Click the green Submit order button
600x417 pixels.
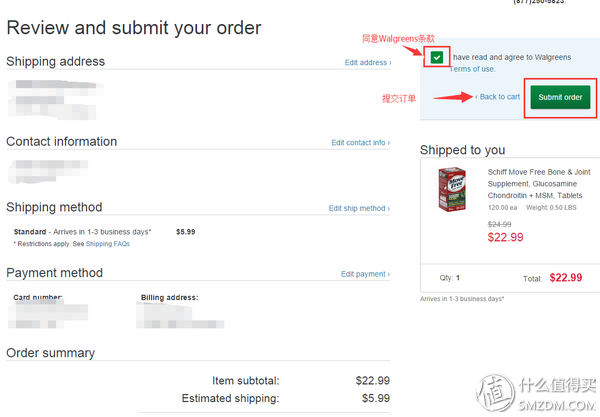tap(560, 97)
